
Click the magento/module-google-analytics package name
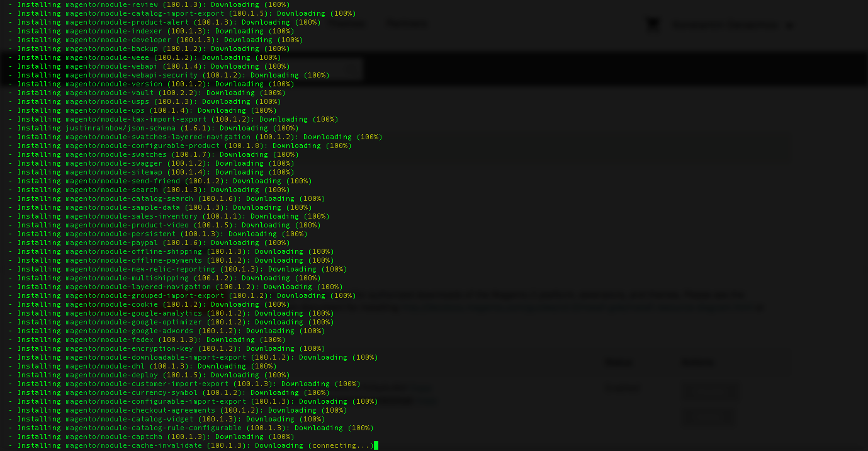[133, 313]
